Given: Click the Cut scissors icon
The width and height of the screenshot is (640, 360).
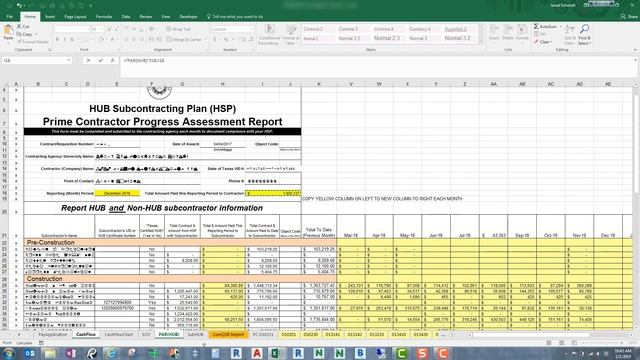Looking at the screenshot, I should [19, 27].
